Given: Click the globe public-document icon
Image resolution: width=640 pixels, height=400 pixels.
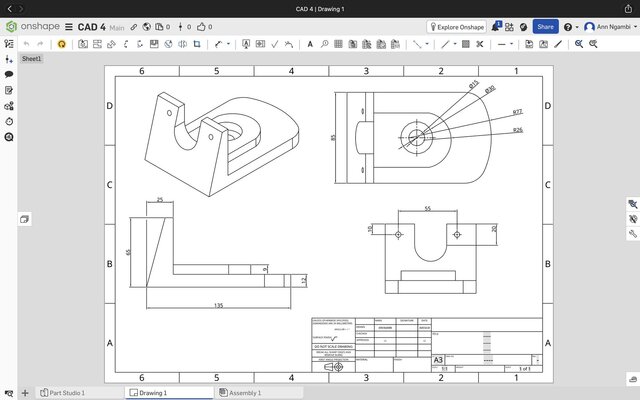Looking at the screenshot, I should tap(147, 27).
